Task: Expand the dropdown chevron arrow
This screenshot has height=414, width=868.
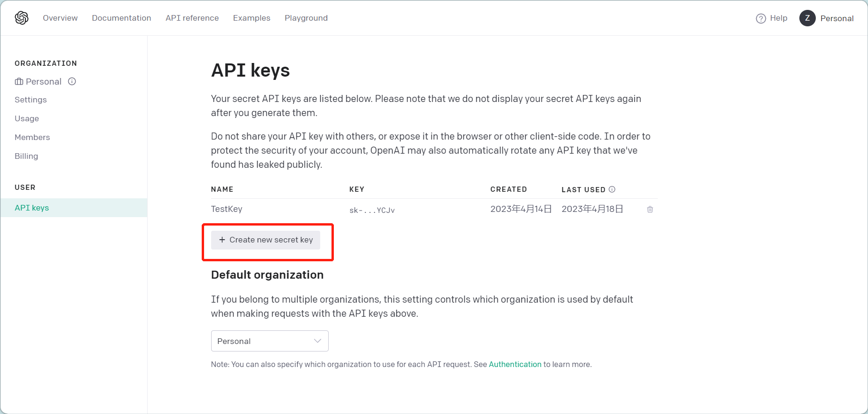Action: [317, 341]
